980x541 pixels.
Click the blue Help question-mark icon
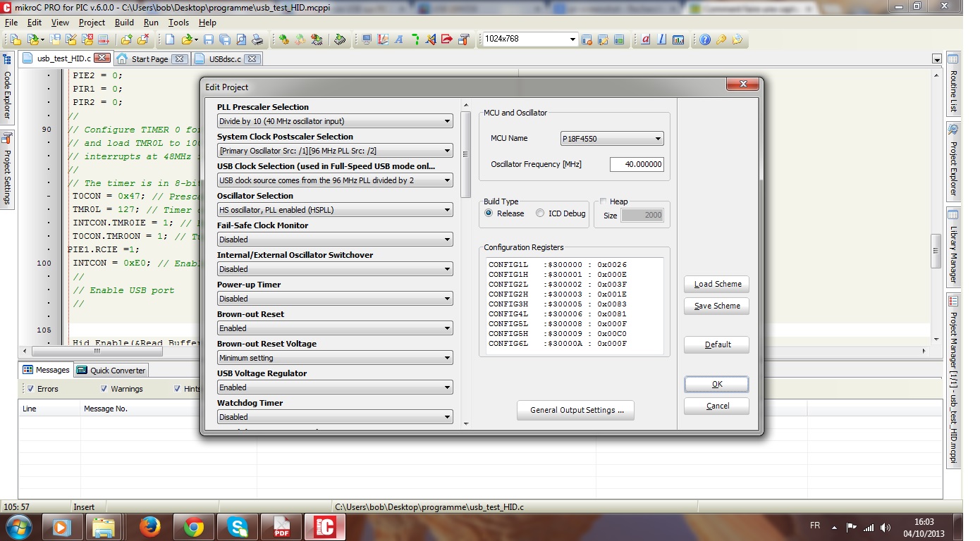point(705,39)
